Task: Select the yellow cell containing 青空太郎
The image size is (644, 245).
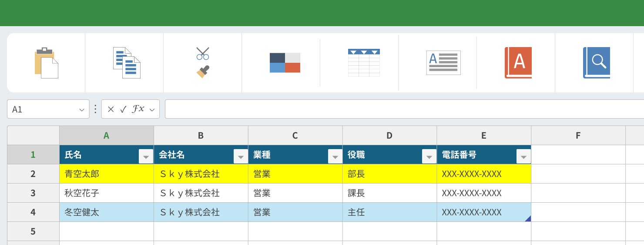Action: (x=106, y=174)
